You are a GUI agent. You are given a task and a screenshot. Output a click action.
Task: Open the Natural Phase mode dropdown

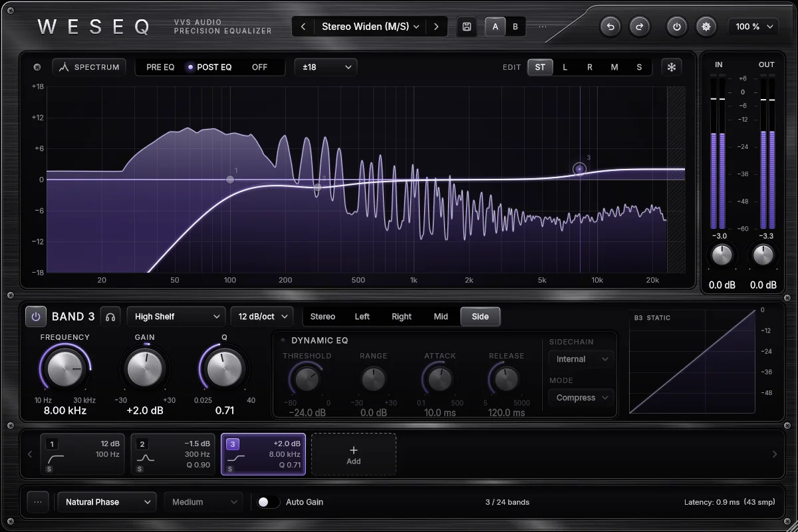107,502
